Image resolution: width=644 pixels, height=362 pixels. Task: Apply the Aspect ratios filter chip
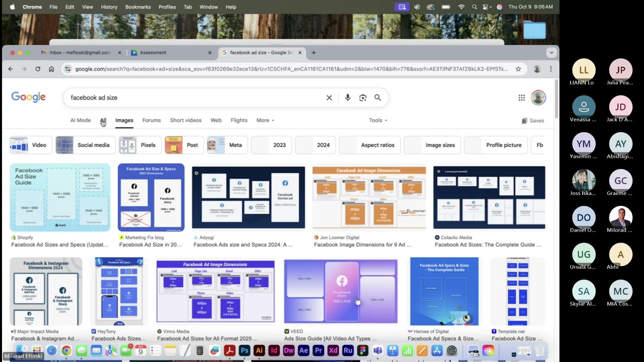click(369, 145)
